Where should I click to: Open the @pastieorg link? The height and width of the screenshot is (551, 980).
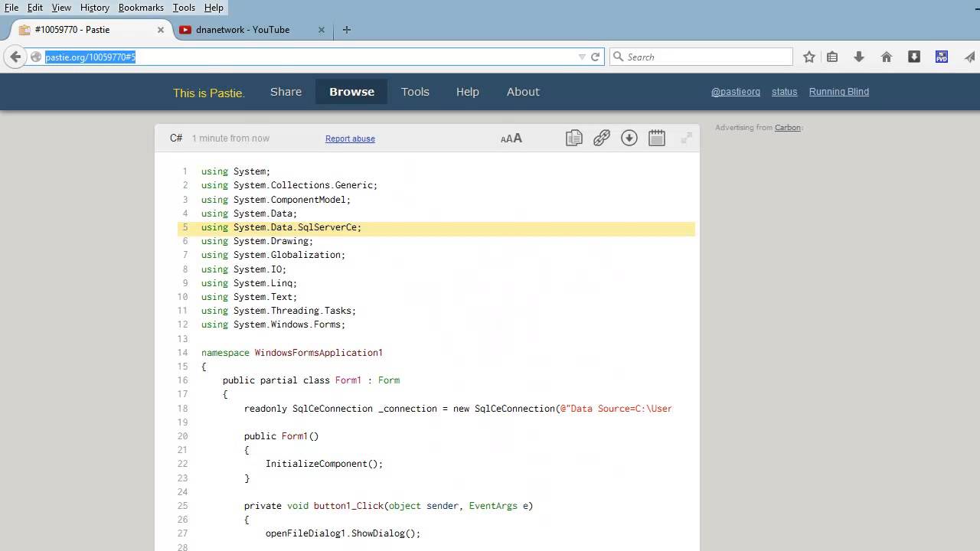[736, 92]
